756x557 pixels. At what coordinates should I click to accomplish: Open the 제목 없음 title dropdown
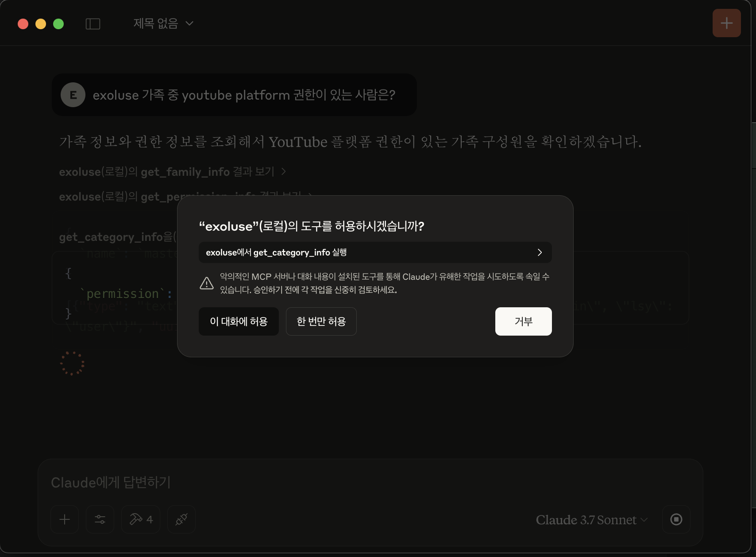coord(163,23)
